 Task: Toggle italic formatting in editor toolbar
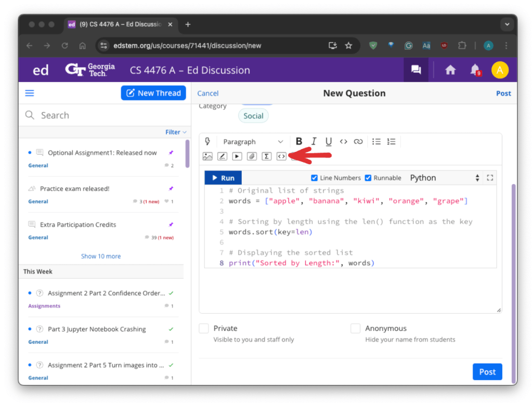pyautogui.click(x=314, y=141)
